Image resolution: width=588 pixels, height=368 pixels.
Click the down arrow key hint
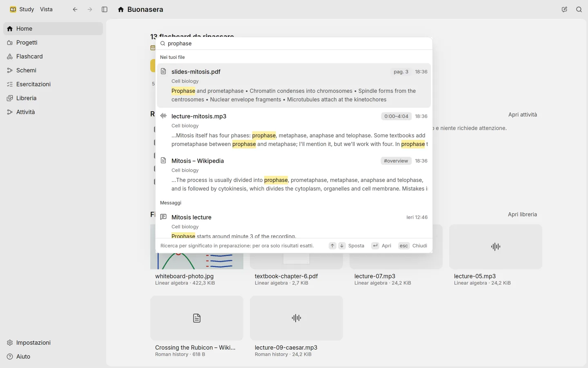[x=342, y=246]
